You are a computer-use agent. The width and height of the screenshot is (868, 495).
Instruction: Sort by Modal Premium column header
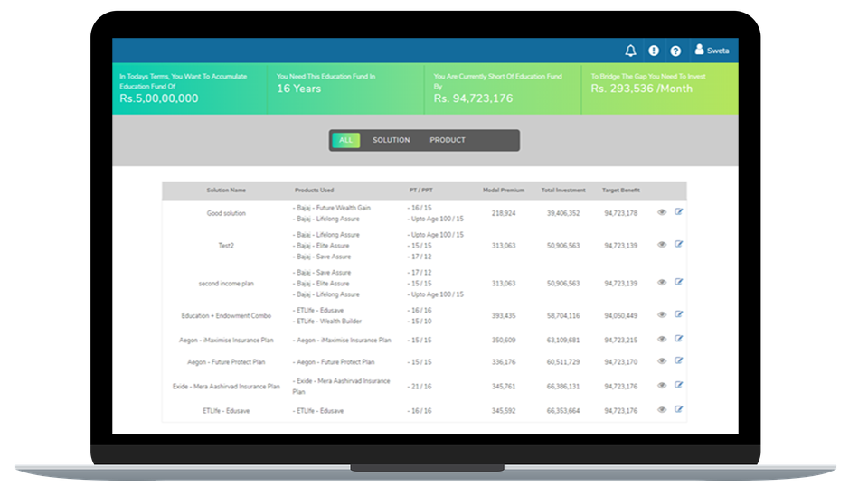tap(504, 191)
